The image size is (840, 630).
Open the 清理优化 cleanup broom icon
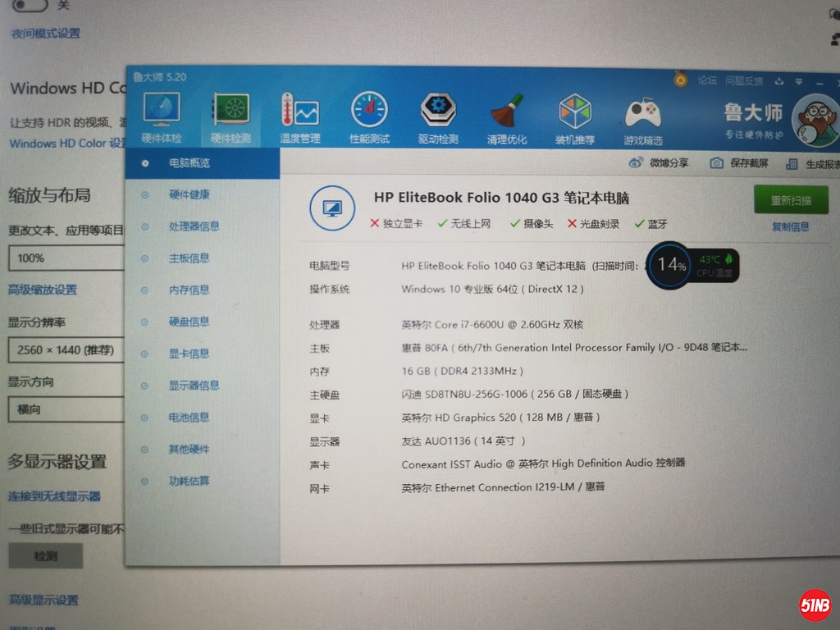pos(507,112)
